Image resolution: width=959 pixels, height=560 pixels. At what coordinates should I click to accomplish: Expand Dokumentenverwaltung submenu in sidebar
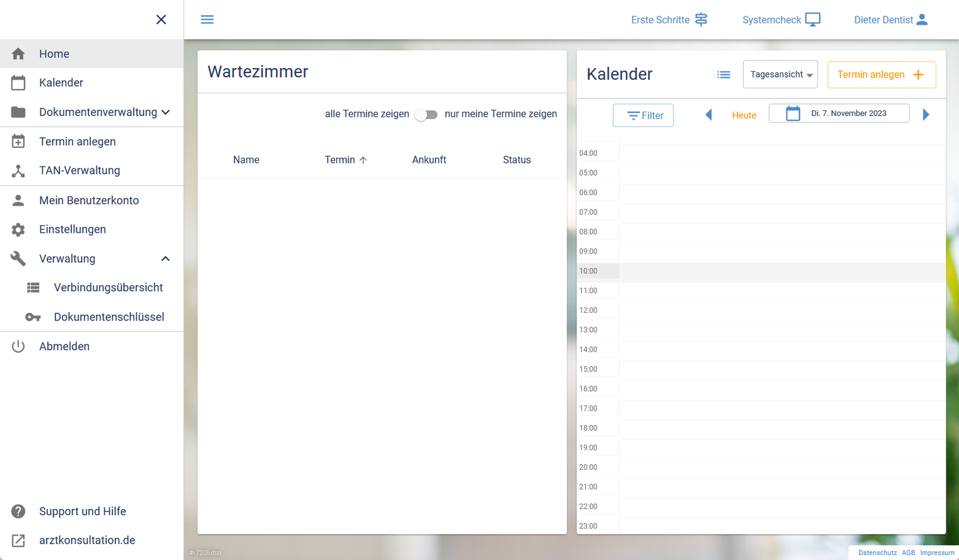click(165, 112)
